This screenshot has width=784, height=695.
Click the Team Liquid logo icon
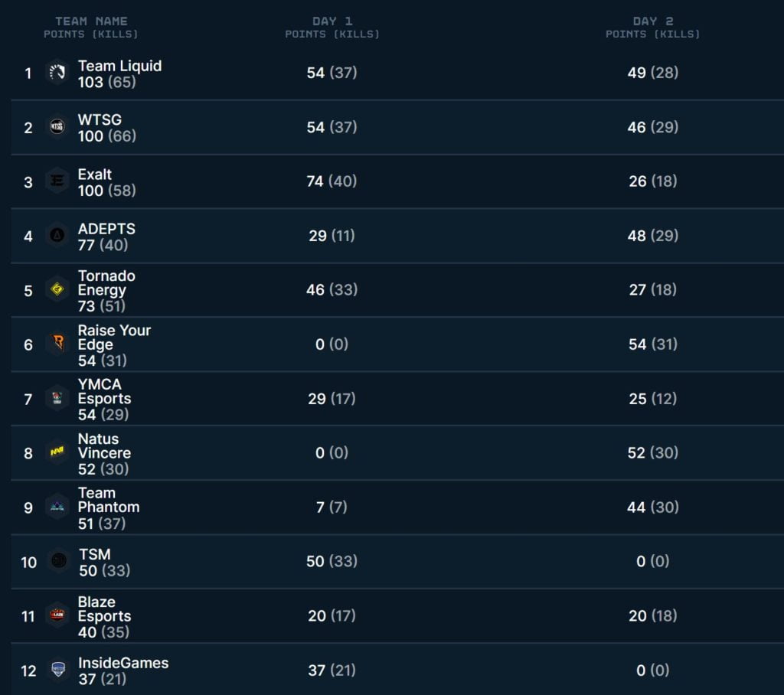click(57, 73)
